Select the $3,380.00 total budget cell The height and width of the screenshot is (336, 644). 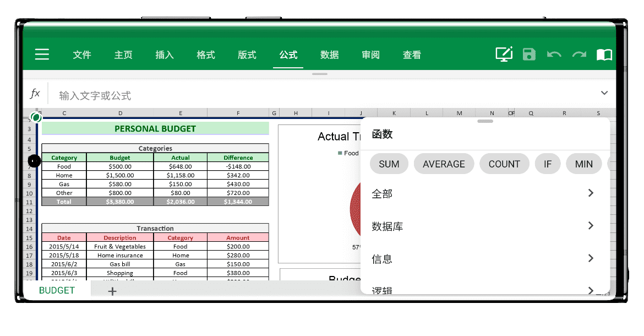[x=120, y=202]
